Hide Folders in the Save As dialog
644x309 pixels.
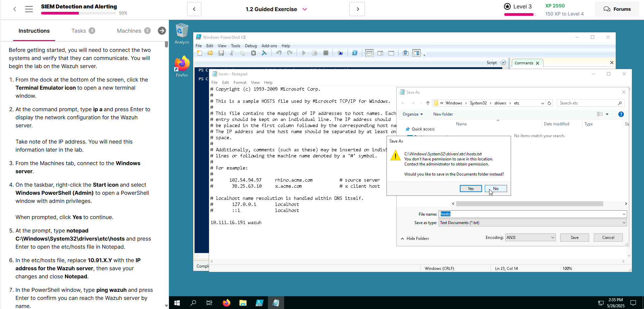coord(415,238)
